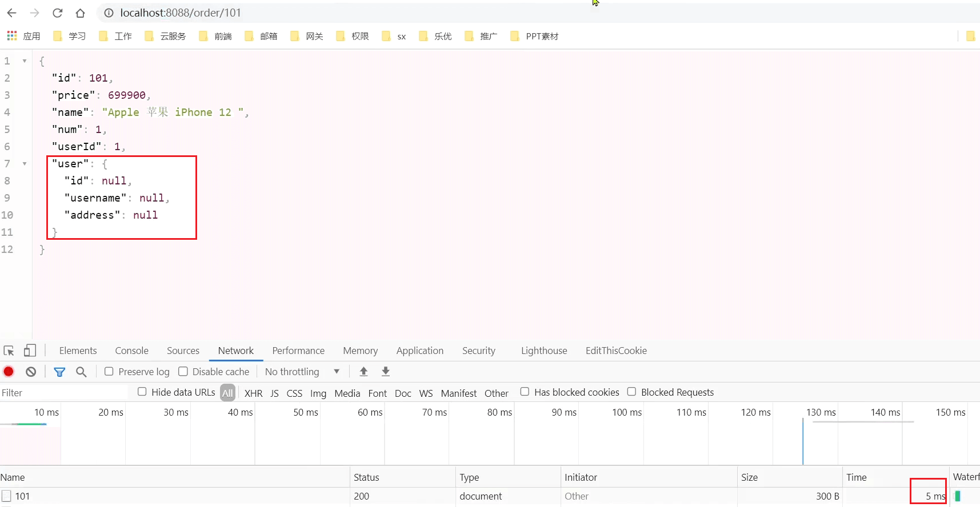Stop recording network log
The width and height of the screenshot is (980, 507).
click(x=9, y=372)
